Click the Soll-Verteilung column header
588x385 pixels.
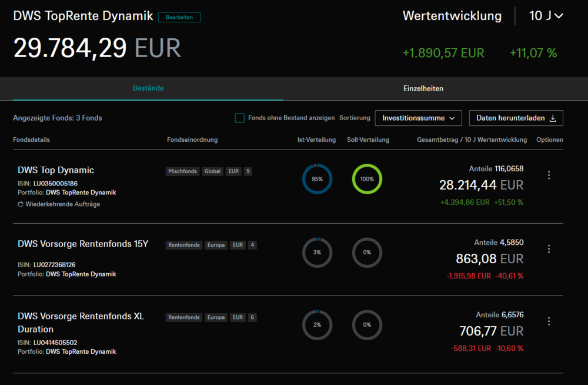(x=368, y=140)
